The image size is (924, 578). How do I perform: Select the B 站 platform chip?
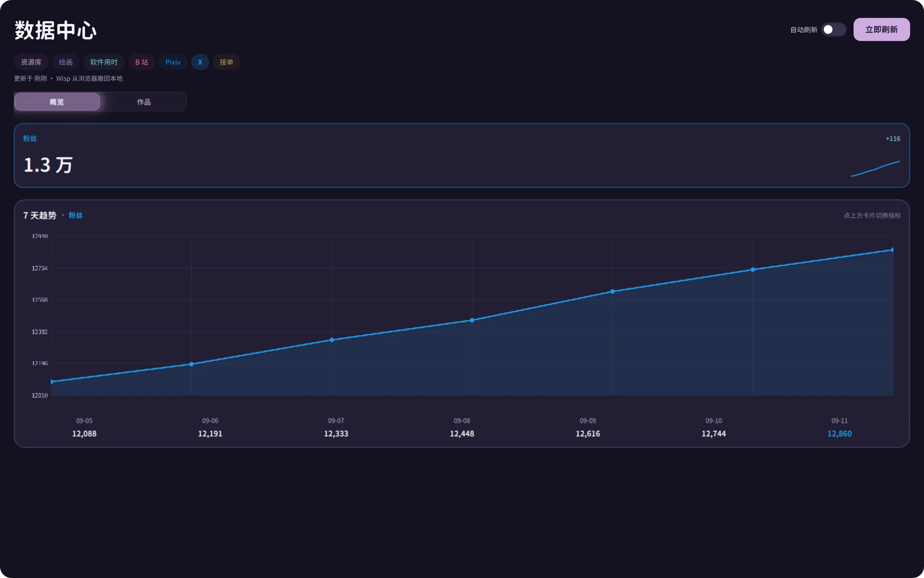[141, 62]
